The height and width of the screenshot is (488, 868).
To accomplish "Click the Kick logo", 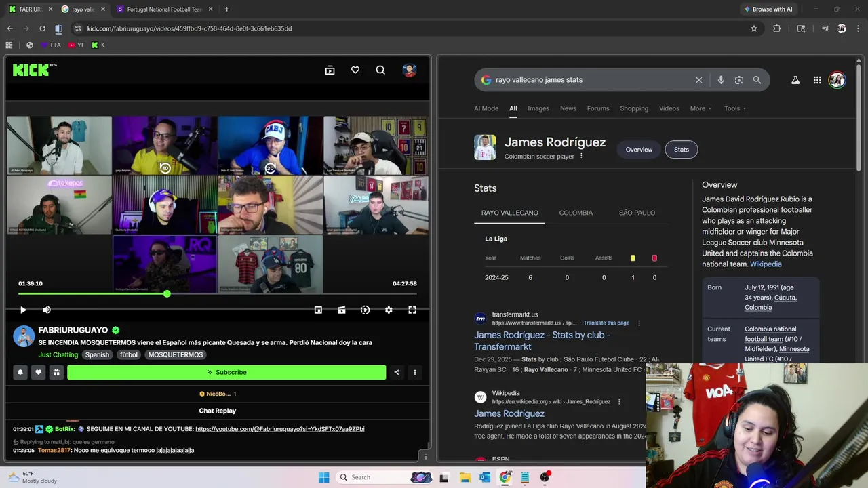I will point(33,70).
